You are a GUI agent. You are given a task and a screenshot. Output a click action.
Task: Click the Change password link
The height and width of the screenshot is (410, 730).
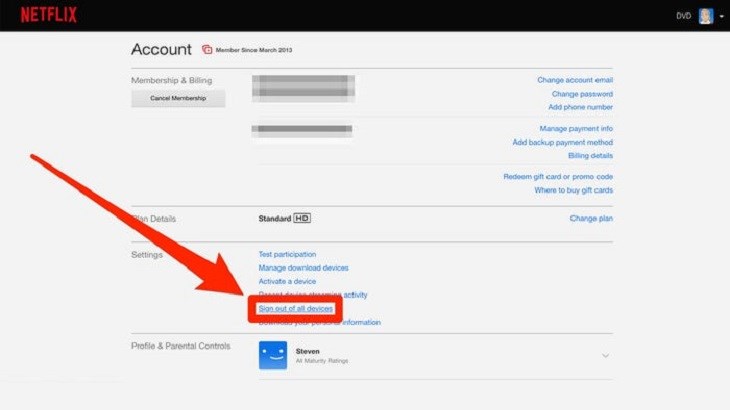tap(582, 94)
